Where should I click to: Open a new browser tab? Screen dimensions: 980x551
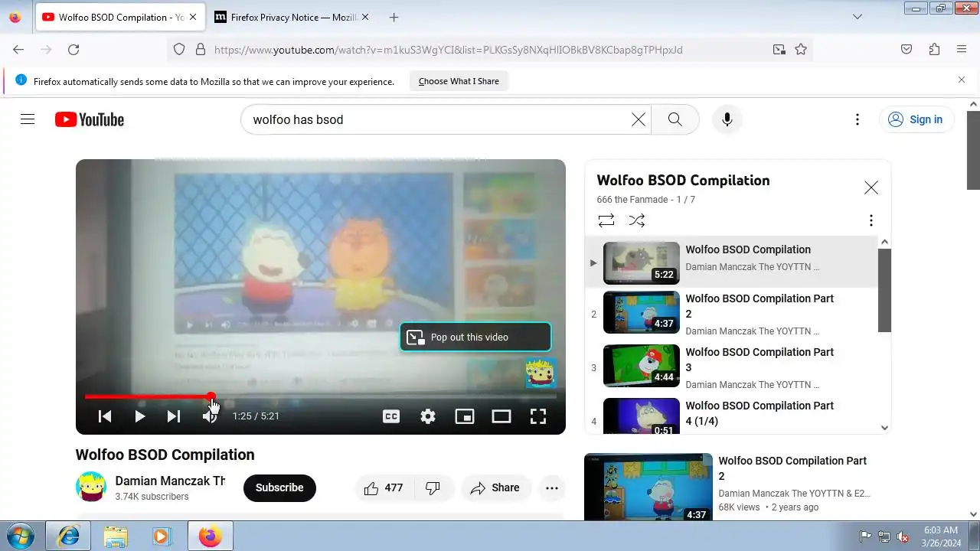(394, 17)
